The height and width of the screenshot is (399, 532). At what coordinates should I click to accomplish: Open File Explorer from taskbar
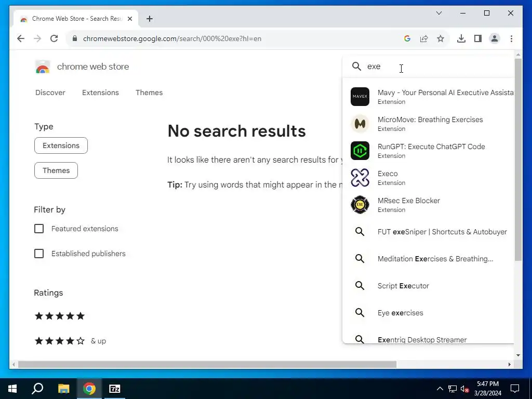(x=63, y=389)
